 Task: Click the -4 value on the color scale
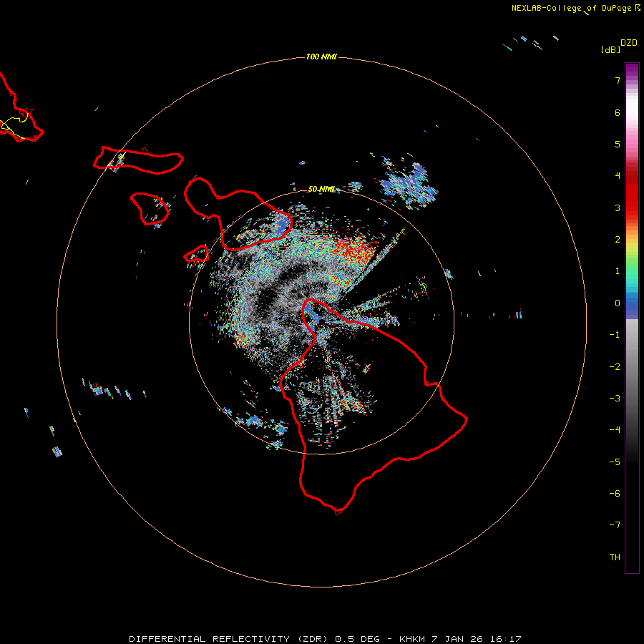615,430
